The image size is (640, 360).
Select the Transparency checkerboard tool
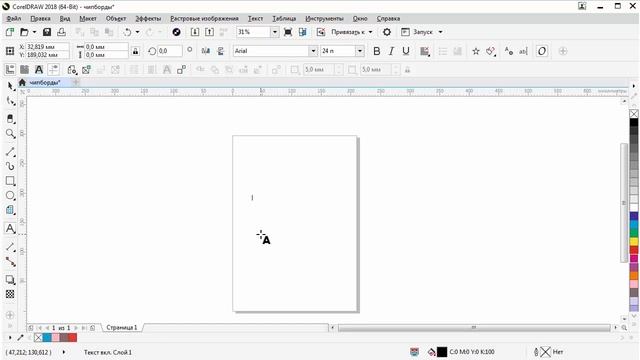point(10,294)
